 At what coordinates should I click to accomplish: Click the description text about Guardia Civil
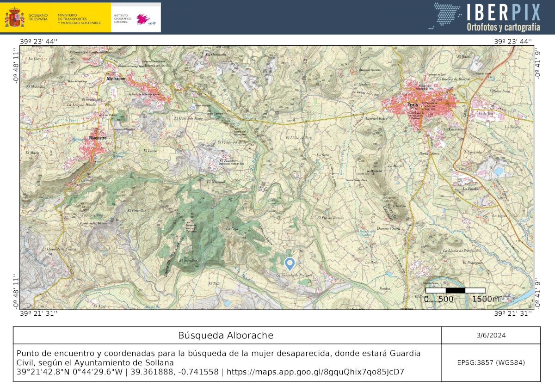click(x=217, y=358)
